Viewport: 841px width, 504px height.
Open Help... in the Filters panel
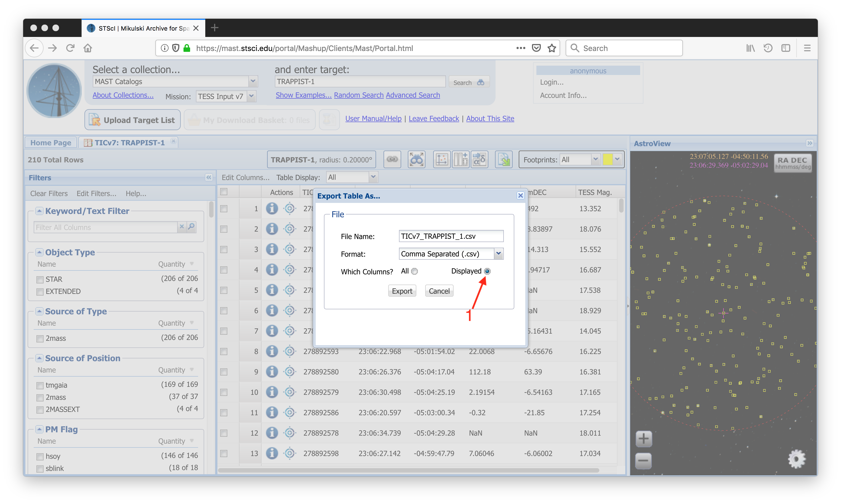point(136,193)
